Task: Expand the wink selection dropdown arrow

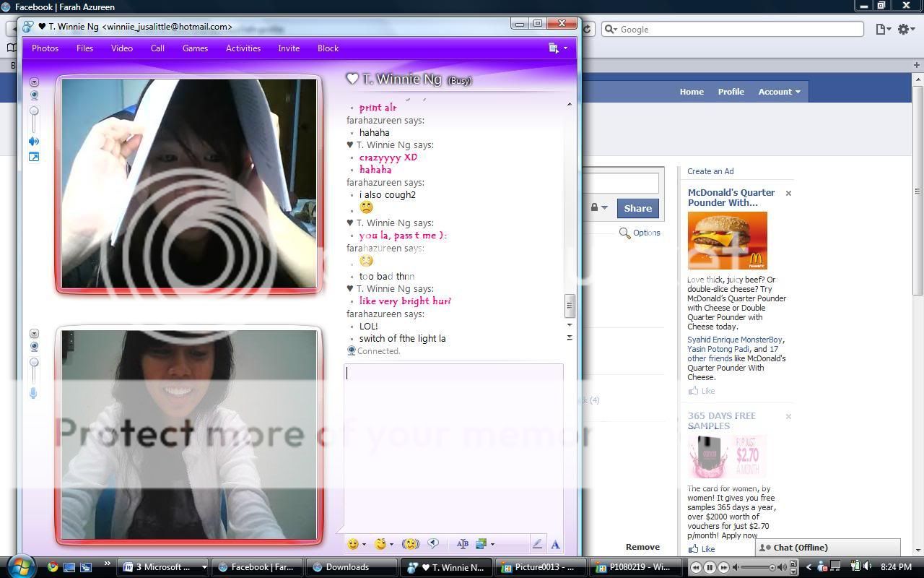Action: (x=391, y=545)
